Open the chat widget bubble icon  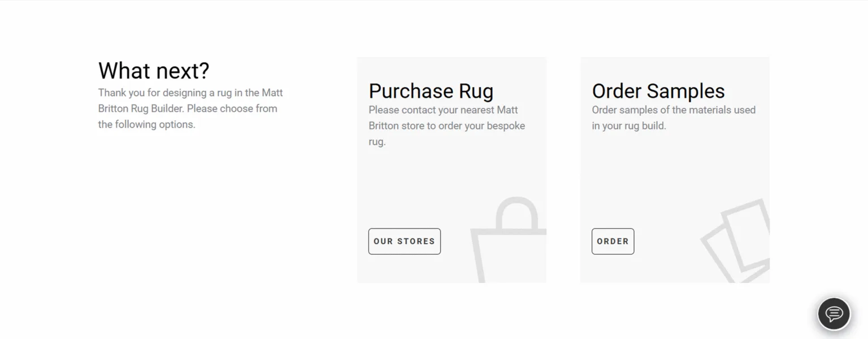(x=834, y=313)
